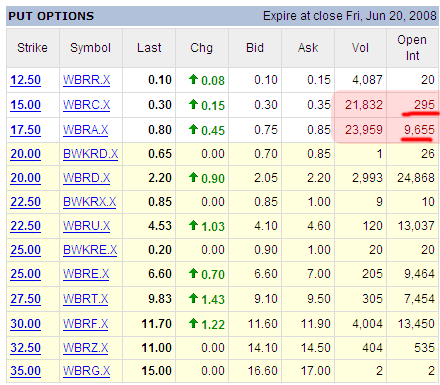Screen dimensions: 440x385
Task: Click the 25.00 strike in the BWKRE.X row
Action: tap(25, 250)
